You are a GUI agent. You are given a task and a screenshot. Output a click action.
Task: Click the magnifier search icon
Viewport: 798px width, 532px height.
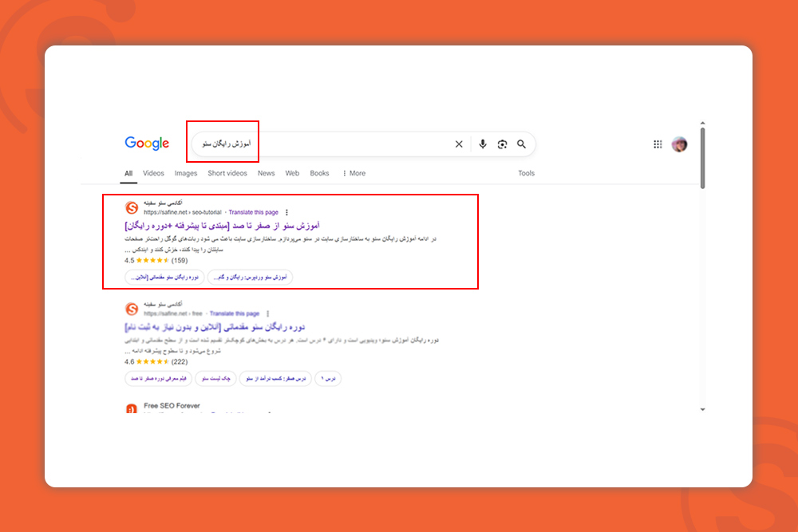coord(521,144)
